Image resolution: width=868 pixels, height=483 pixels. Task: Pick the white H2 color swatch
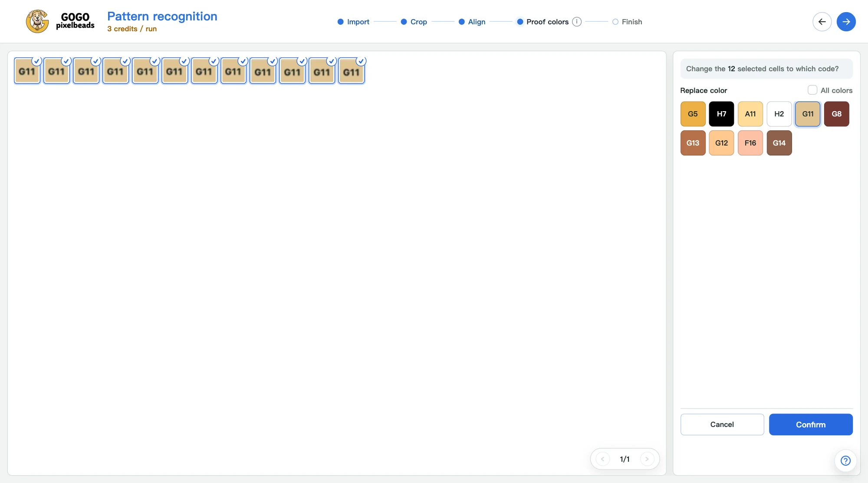[x=779, y=114]
